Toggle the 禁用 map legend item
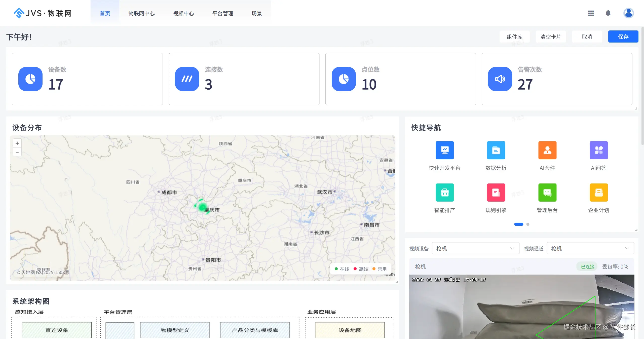The image size is (644, 339). [380, 269]
